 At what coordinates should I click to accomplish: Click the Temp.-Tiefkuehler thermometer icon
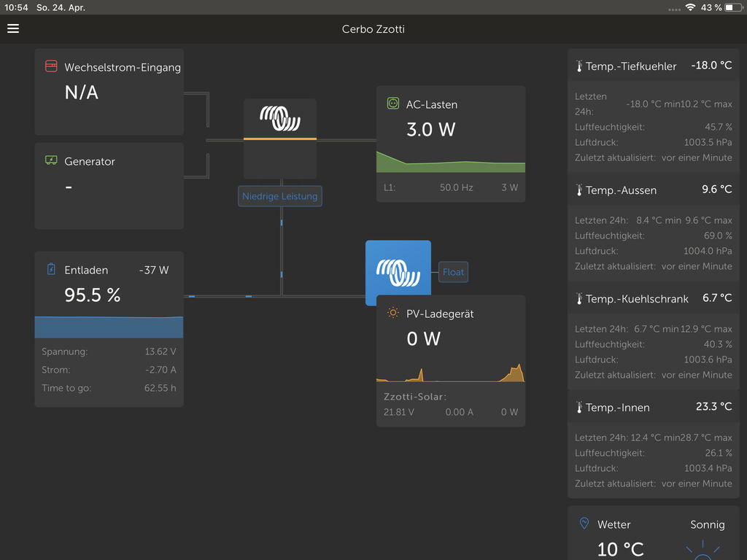pyautogui.click(x=579, y=66)
